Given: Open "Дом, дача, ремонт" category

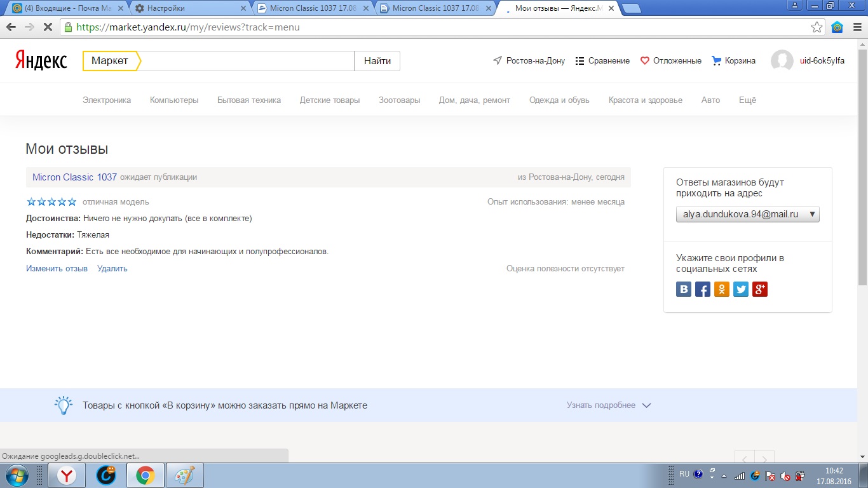Looking at the screenshot, I should tap(475, 100).
